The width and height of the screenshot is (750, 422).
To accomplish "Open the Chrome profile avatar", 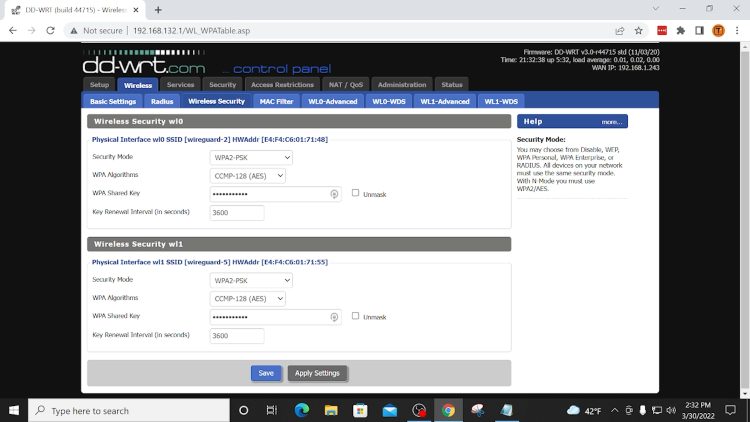I will point(718,31).
